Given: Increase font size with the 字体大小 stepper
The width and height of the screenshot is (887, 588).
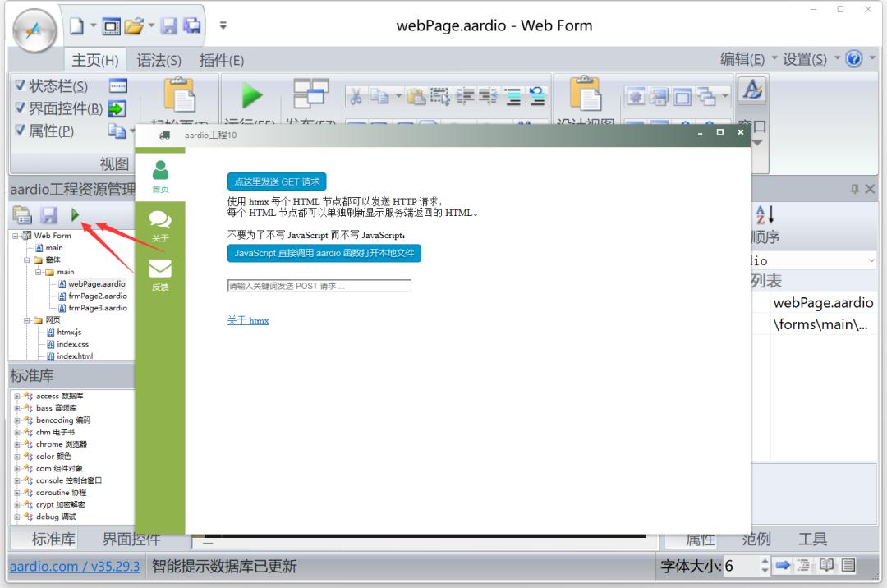Looking at the screenshot, I should pyautogui.click(x=765, y=561).
